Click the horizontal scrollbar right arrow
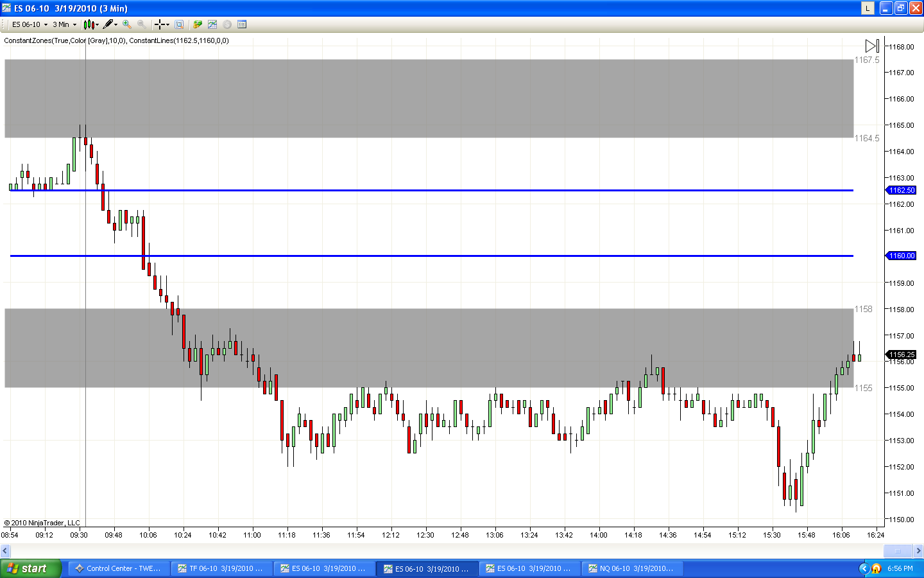The width and height of the screenshot is (924, 578). tap(918, 551)
